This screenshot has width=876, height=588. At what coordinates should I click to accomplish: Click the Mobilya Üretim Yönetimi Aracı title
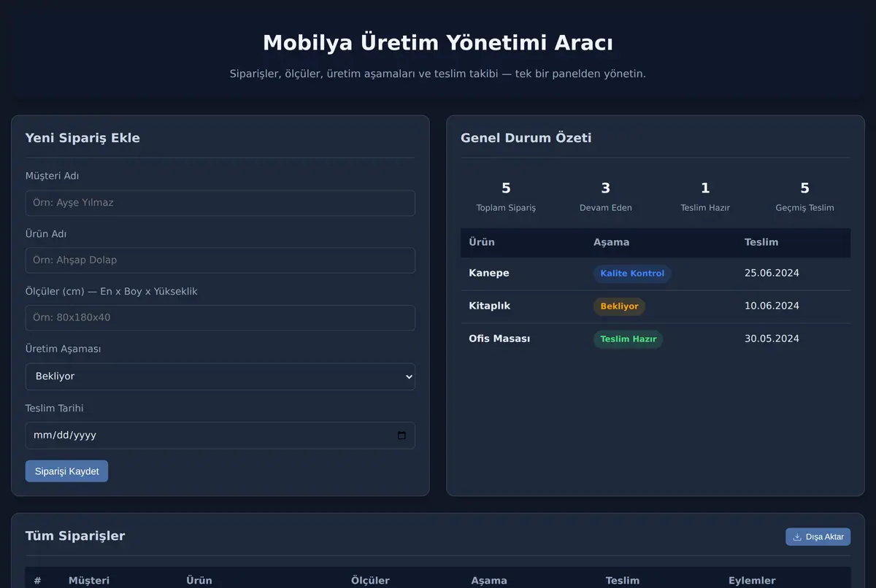click(438, 43)
